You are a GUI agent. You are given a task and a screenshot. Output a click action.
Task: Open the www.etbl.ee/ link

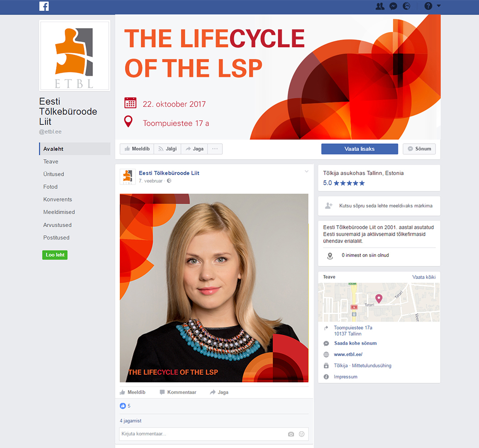348,355
